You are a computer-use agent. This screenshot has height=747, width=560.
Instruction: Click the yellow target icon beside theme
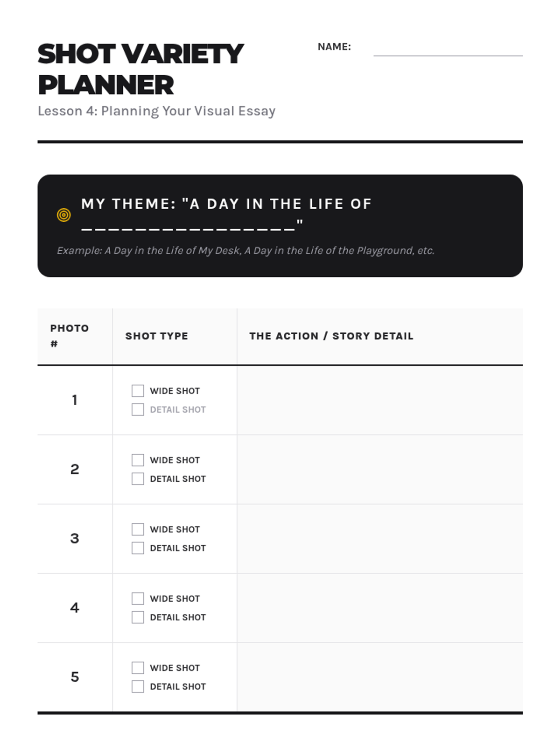tap(63, 215)
